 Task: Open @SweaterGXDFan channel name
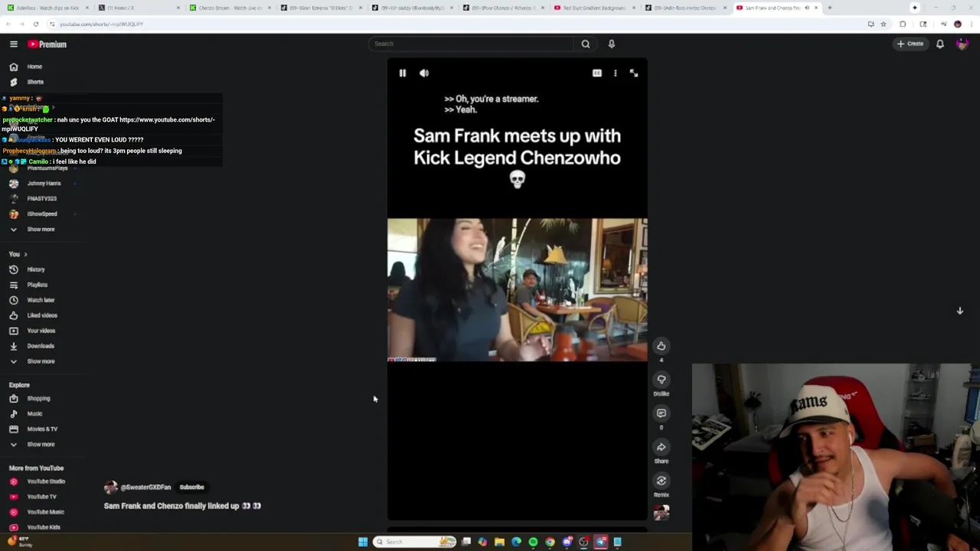click(145, 487)
